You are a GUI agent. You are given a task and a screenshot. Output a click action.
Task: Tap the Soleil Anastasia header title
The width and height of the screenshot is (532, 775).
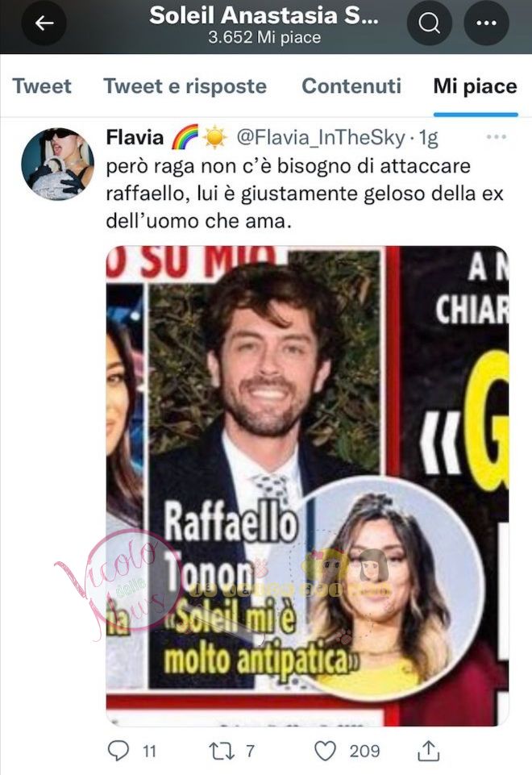tap(264, 15)
